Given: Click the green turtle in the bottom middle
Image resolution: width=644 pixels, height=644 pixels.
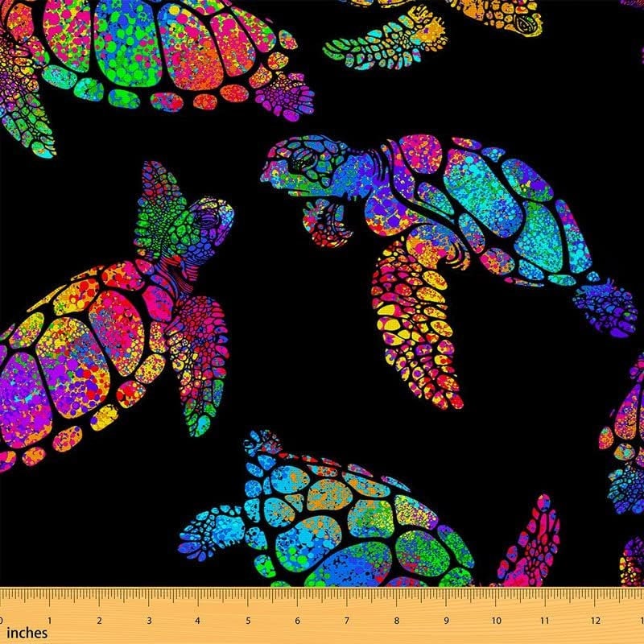Looking at the screenshot, I should (x=346, y=515).
